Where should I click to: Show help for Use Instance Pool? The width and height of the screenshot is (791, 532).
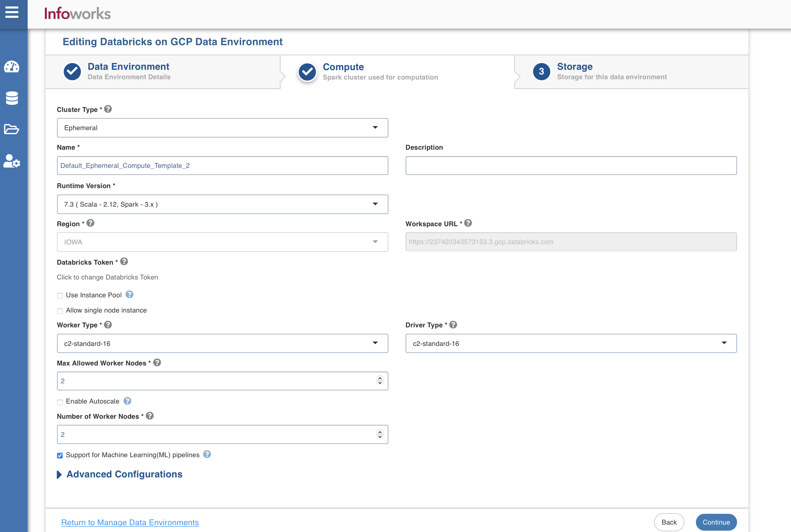[129, 295]
